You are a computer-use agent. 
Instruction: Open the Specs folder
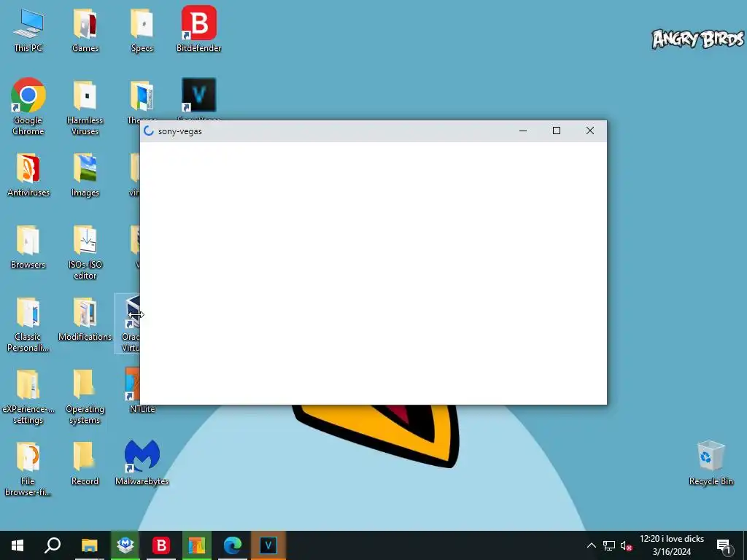click(142, 31)
